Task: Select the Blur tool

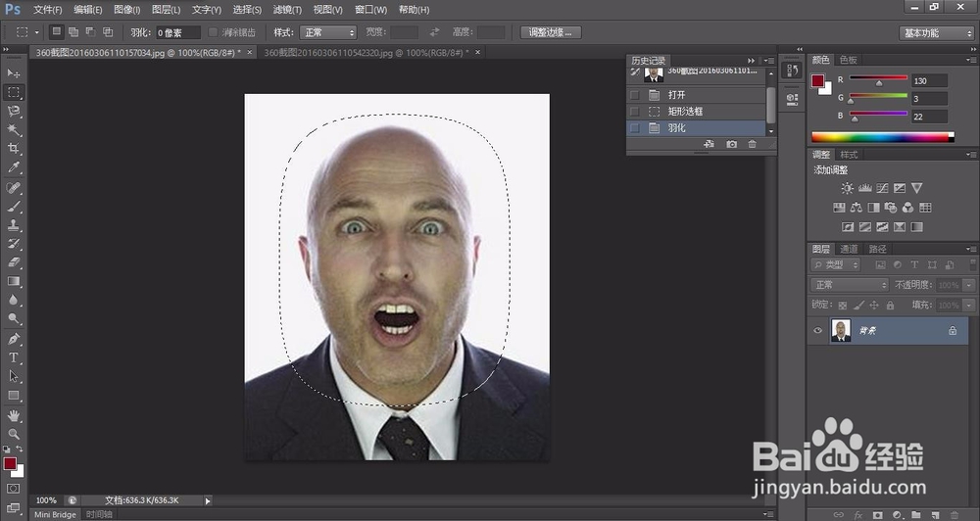Action: pos(13,300)
